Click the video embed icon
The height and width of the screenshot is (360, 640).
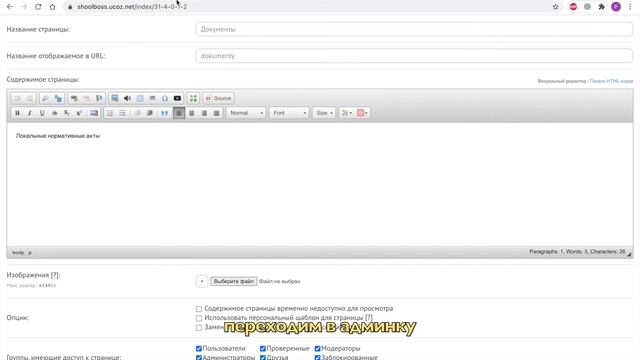click(x=177, y=98)
